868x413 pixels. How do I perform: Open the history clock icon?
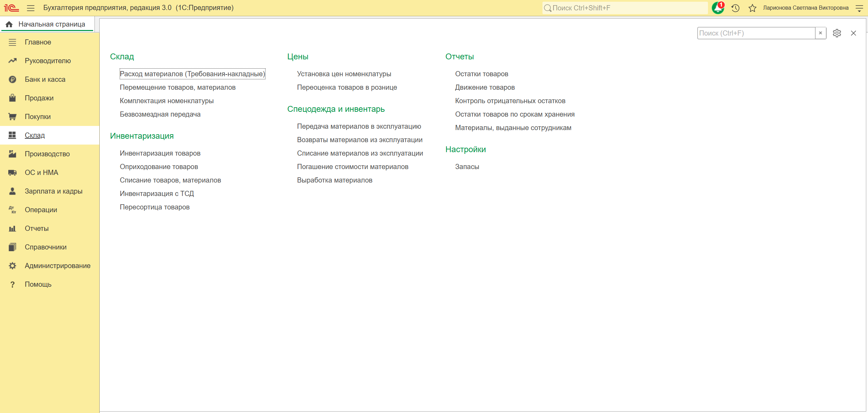(735, 8)
